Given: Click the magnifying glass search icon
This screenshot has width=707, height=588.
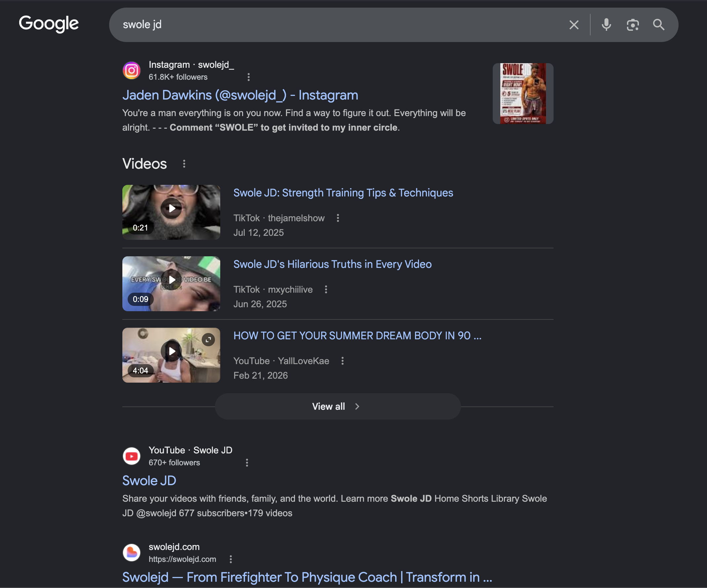Looking at the screenshot, I should tap(659, 24).
